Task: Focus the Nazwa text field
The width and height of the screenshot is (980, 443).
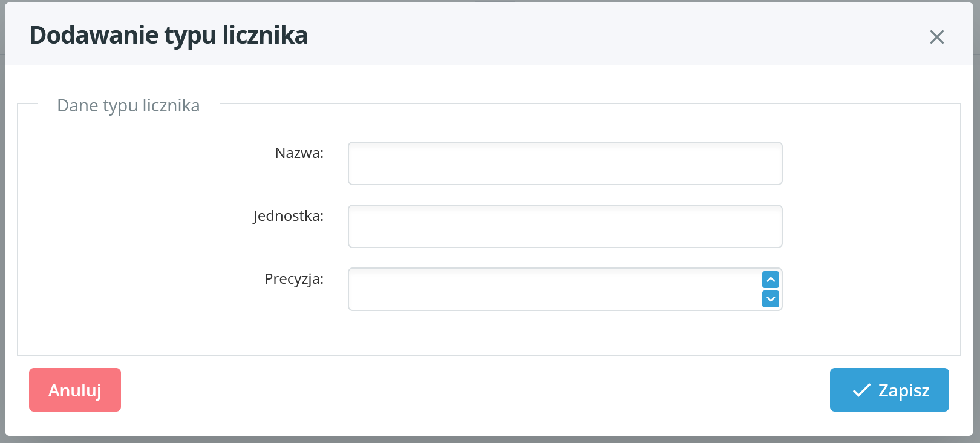Action: coord(565,163)
